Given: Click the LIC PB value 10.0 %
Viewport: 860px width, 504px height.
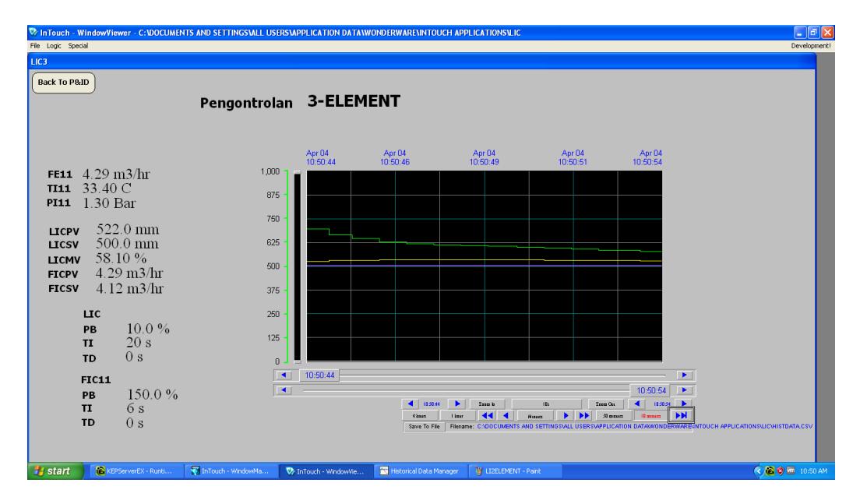Looking at the screenshot, I should coord(148,329).
